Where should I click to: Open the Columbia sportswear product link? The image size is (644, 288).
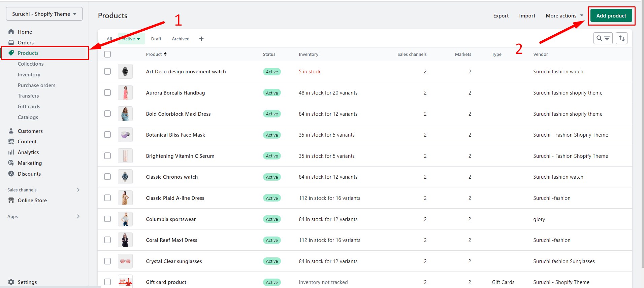coord(171,219)
